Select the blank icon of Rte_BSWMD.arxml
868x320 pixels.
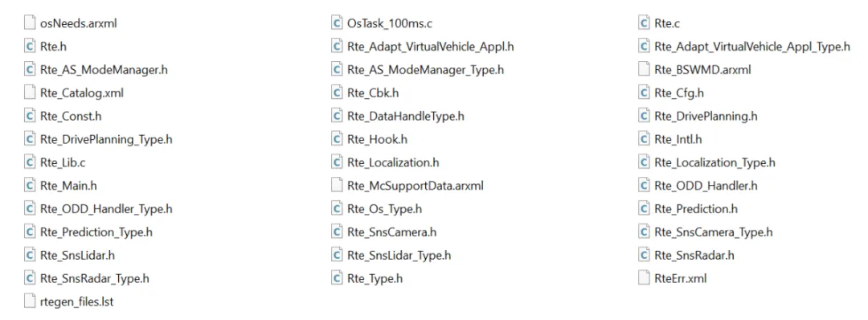[643, 70]
